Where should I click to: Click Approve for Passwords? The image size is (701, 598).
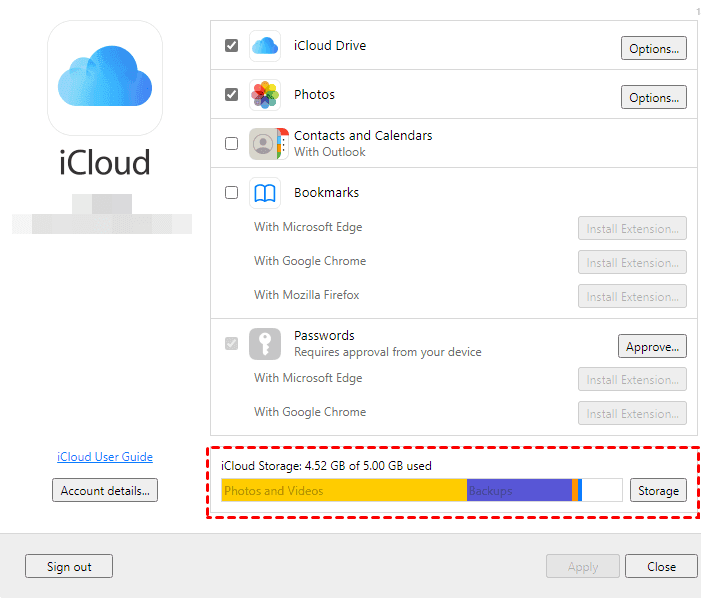pos(652,346)
